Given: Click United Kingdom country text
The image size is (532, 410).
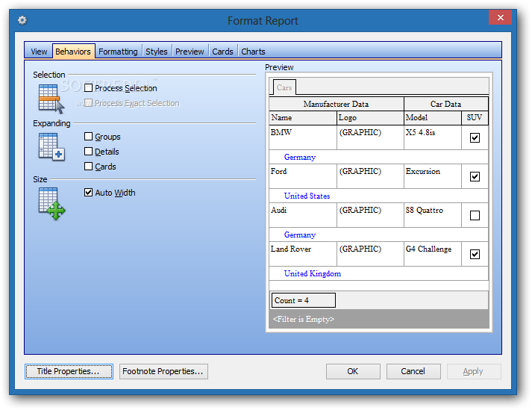Looking at the screenshot, I should 313,274.
